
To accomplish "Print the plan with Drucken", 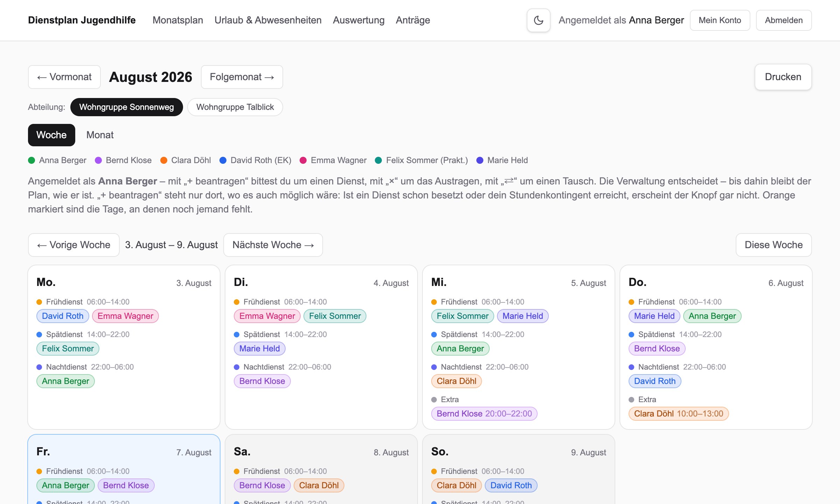I will tap(783, 77).
